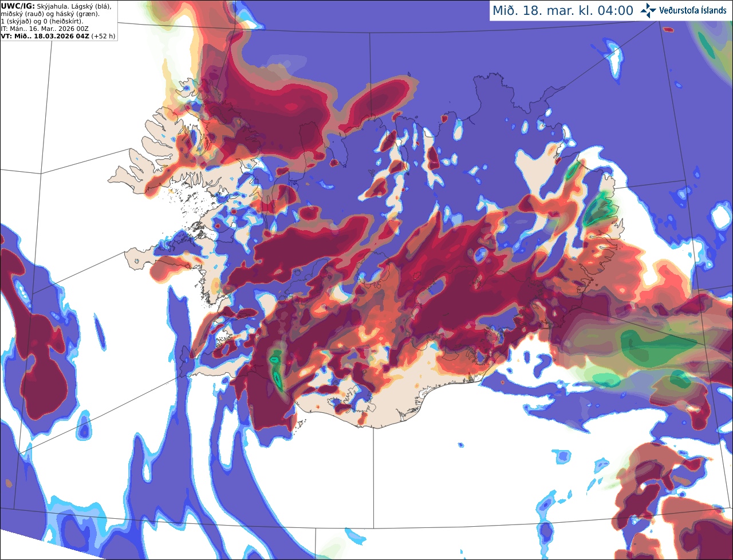Click the "Veðurstofa Íslands" logo text
This screenshot has width=733, height=560.
click(692, 10)
